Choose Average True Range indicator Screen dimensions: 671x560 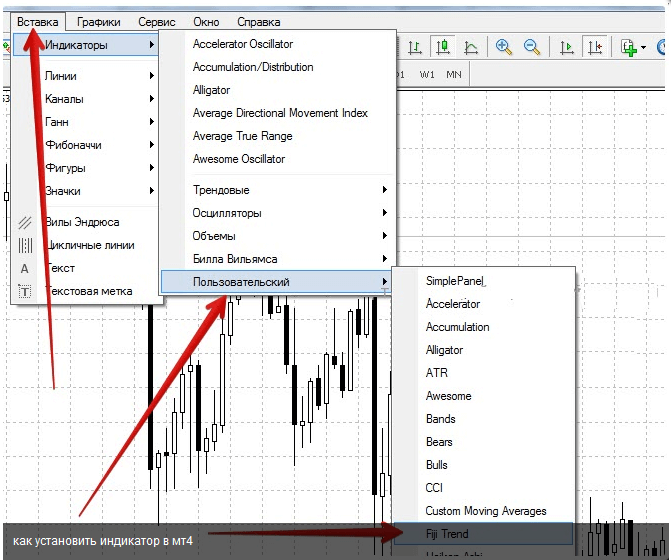242,136
